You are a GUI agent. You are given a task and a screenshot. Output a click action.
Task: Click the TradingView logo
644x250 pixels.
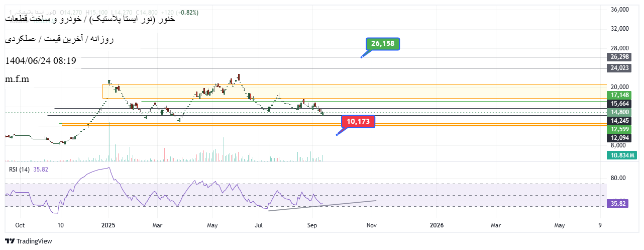(x=29, y=241)
